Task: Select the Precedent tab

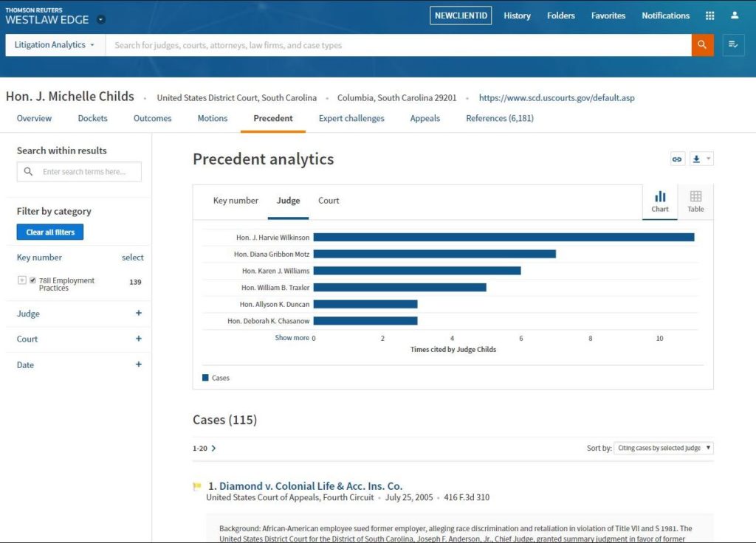Action: point(273,119)
